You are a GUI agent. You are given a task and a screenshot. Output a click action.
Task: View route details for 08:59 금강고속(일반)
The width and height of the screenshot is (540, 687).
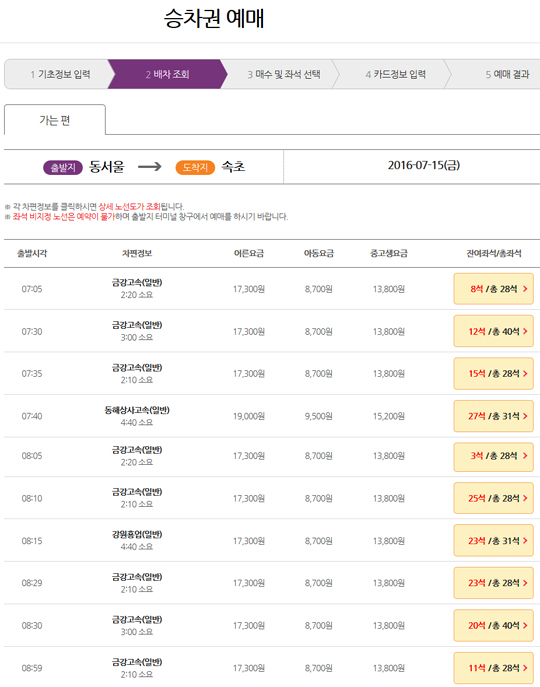coord(137,662)
